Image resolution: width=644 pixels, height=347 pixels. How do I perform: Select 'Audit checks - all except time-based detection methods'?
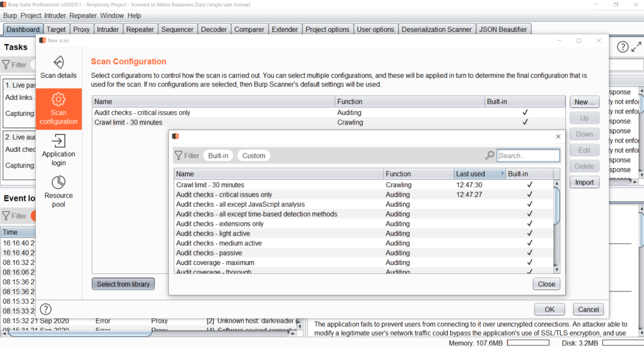point(363,214)
